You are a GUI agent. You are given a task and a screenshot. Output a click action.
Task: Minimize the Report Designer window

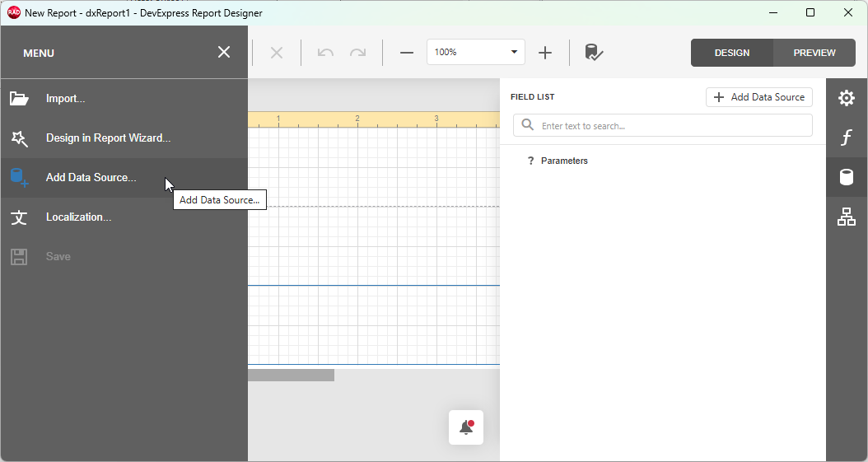773,12
